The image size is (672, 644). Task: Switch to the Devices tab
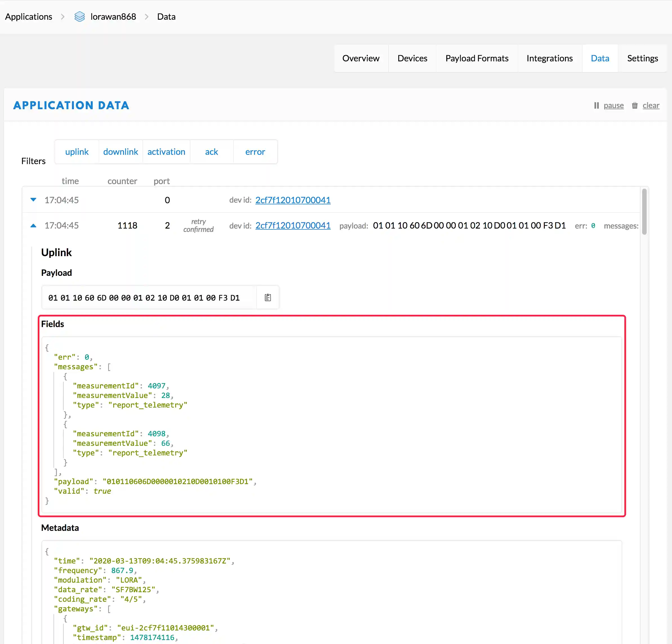tap(412, 58)
